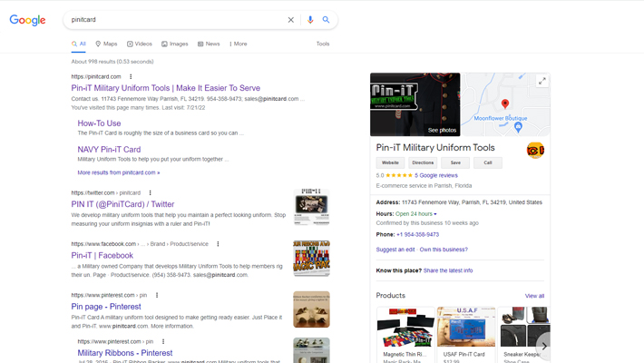Click Share the latest info link
This screenshot has width=644, height=363.
coord(448,270)
